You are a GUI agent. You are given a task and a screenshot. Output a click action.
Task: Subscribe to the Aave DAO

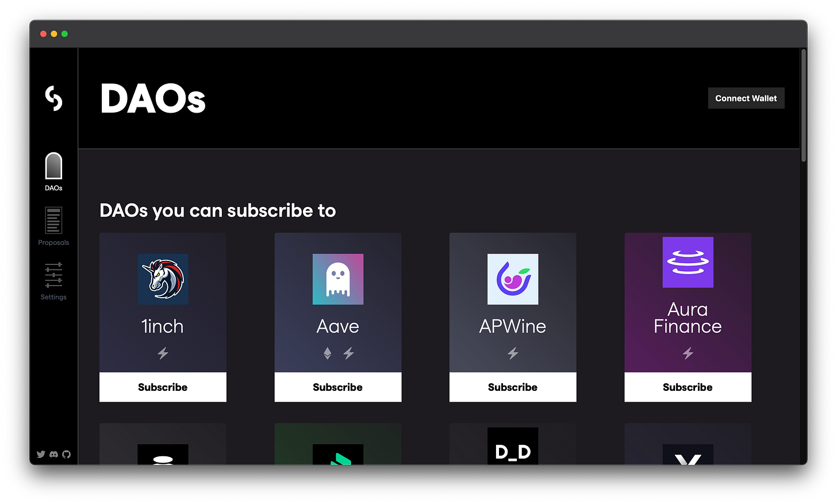(337, 387)
